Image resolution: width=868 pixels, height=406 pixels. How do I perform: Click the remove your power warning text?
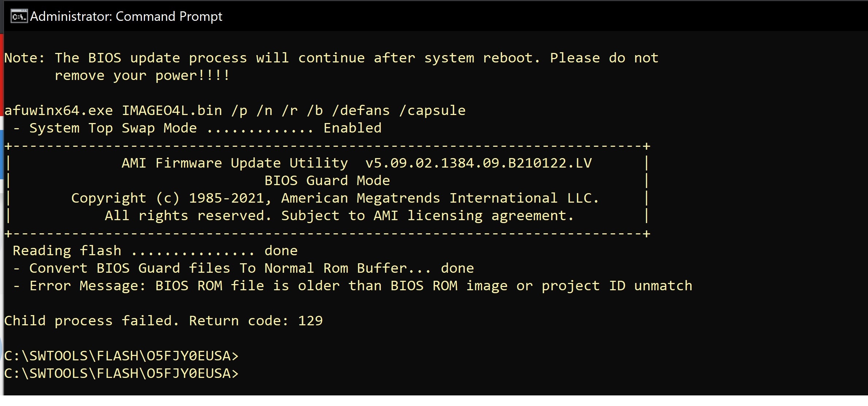pos(142,76)
